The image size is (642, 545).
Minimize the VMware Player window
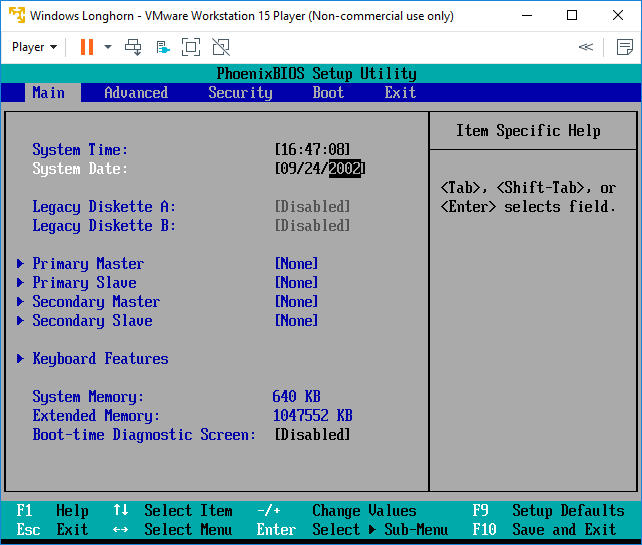[x=527, y=16]
